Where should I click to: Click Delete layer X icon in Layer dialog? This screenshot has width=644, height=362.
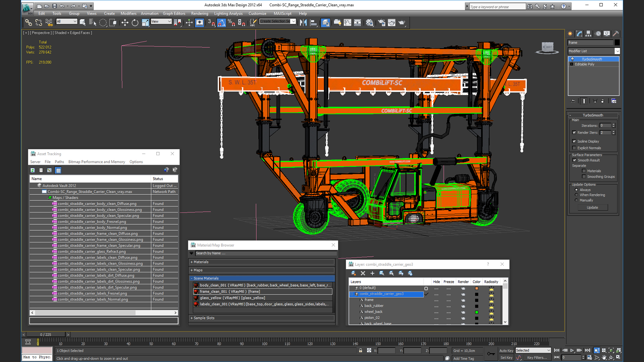(363, 273)
